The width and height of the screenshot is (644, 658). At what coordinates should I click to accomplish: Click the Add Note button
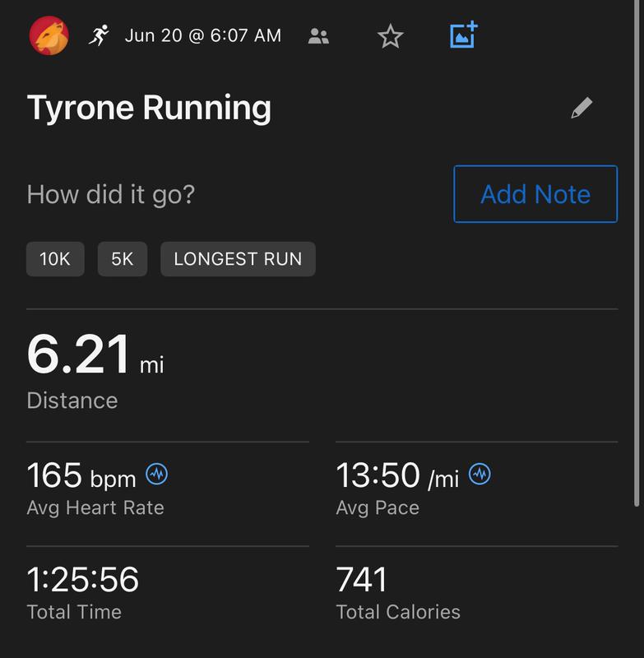click(535, 194)
